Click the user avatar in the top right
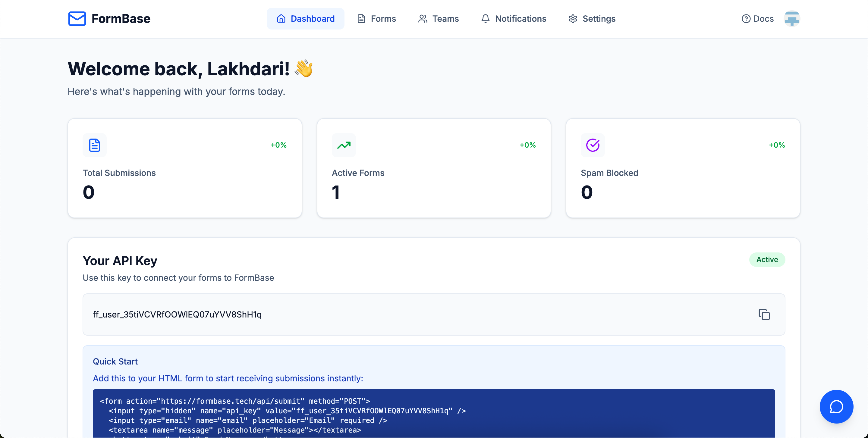This screenshot has width=868, height=438. click(x=792, y=18)
